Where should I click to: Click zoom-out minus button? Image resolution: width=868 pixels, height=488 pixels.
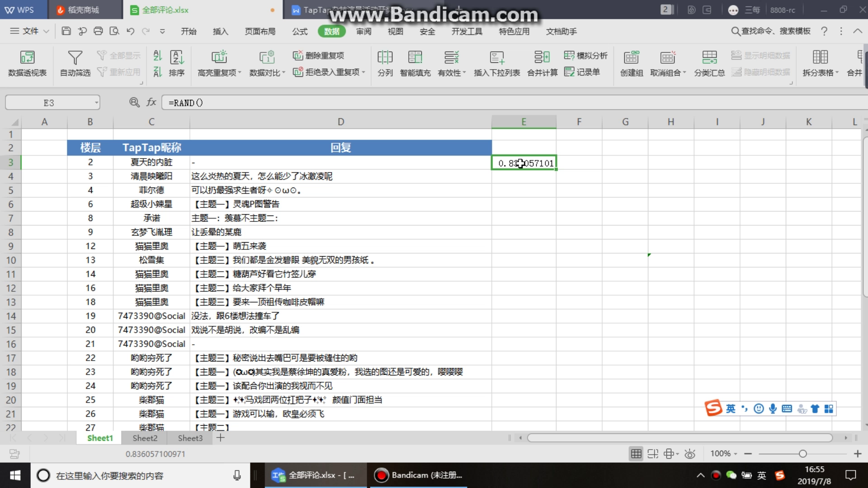point(748,454)
